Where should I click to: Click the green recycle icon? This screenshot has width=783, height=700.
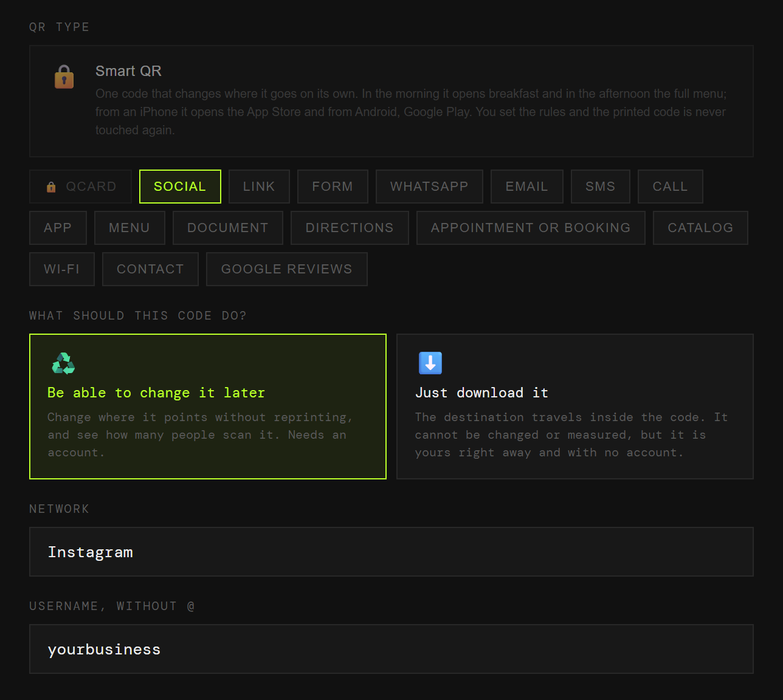pyautogui.click(x=63, y=363)
